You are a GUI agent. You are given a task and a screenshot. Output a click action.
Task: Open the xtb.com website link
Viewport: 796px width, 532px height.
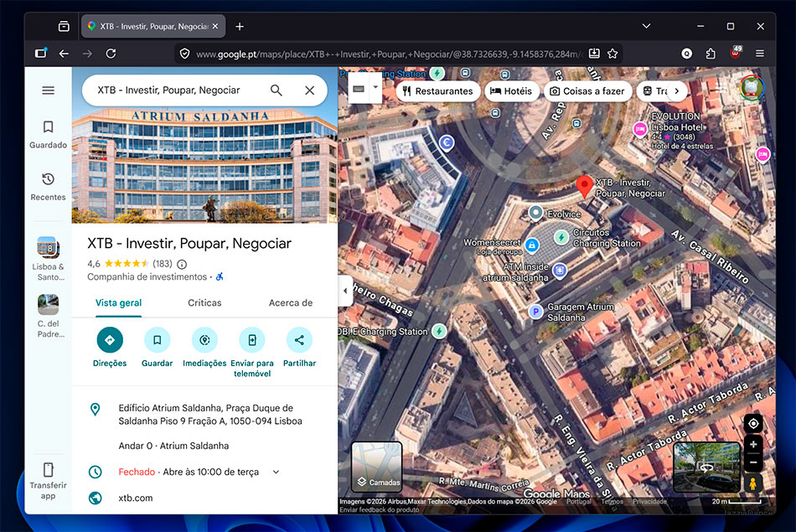tap(136, 498)
